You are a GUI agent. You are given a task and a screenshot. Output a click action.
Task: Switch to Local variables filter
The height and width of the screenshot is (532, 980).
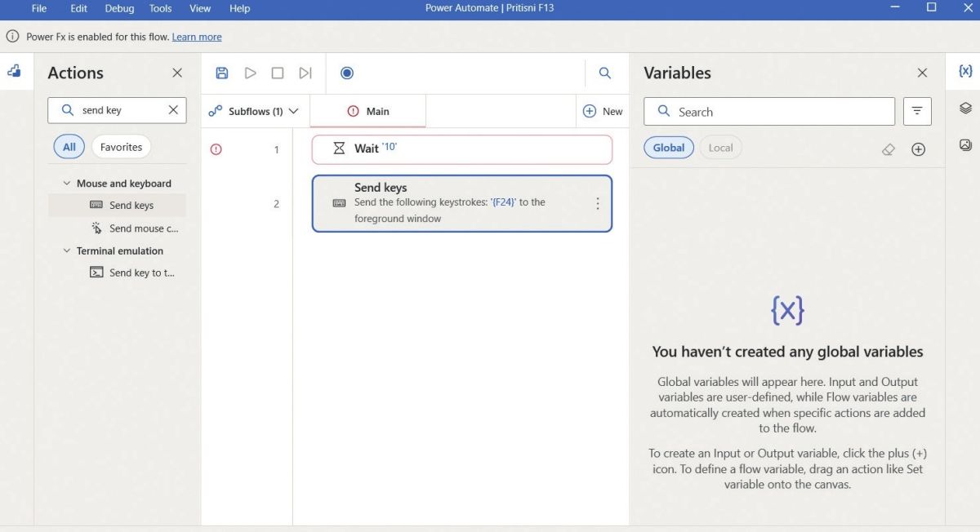coord(720,148)
